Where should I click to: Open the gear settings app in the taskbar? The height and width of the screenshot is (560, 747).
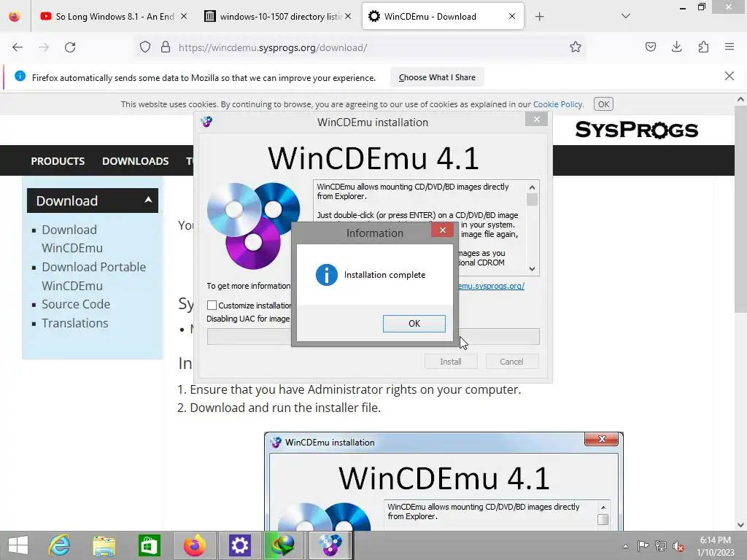[x=239, y=545]
